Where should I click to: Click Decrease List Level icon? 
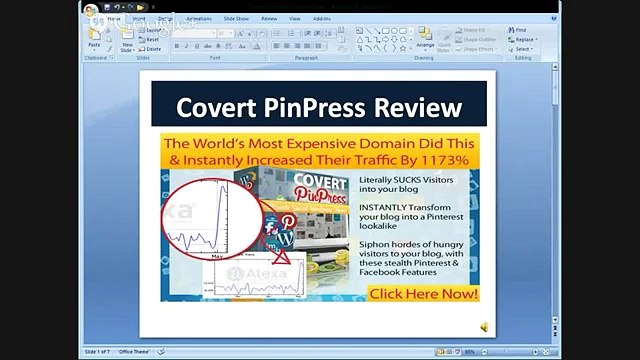307,33
